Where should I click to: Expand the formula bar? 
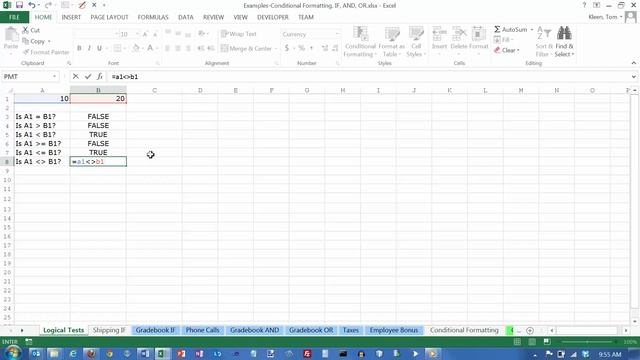point(633,76)
